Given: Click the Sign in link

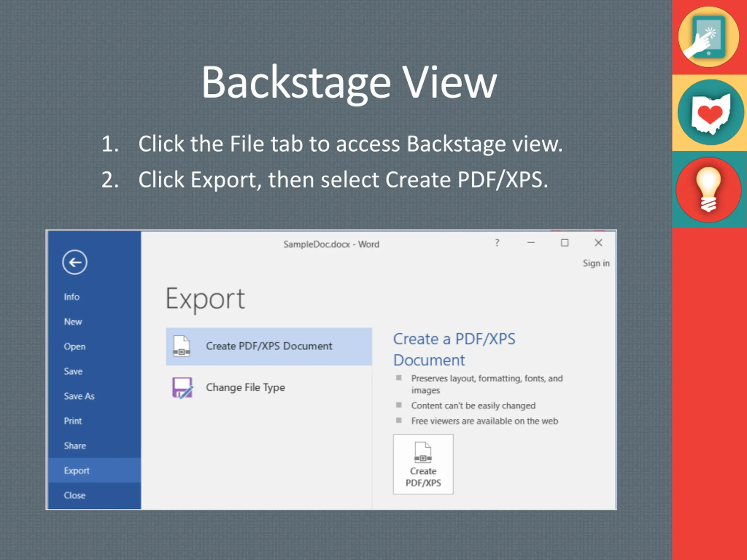Looking at the screenshot, I should [x=596, y=263].
